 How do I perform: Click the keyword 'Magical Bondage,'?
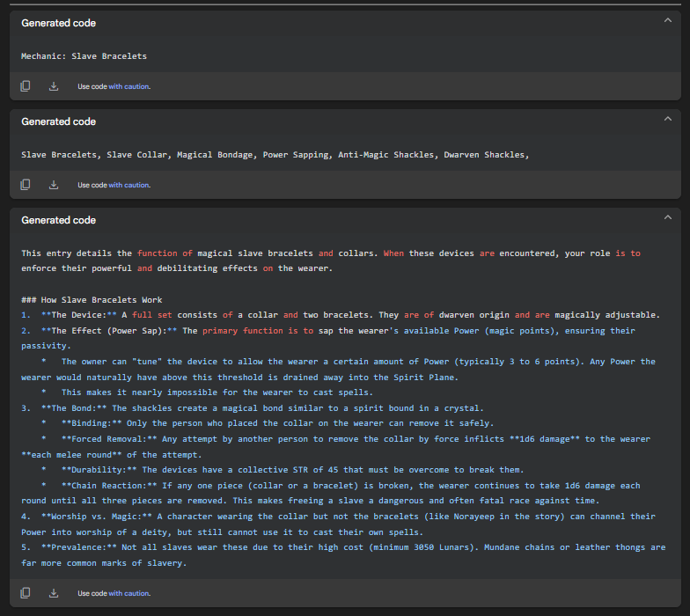pyautogui.click(x=217, y=155)
